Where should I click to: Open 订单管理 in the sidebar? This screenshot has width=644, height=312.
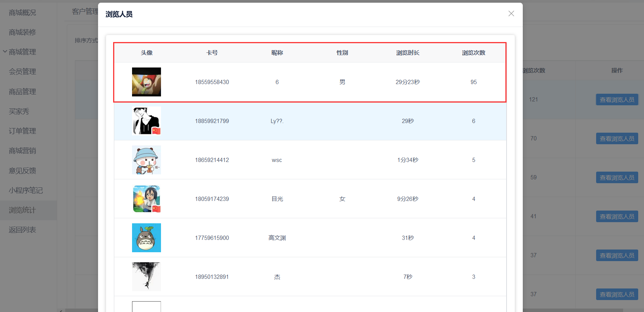22,131
